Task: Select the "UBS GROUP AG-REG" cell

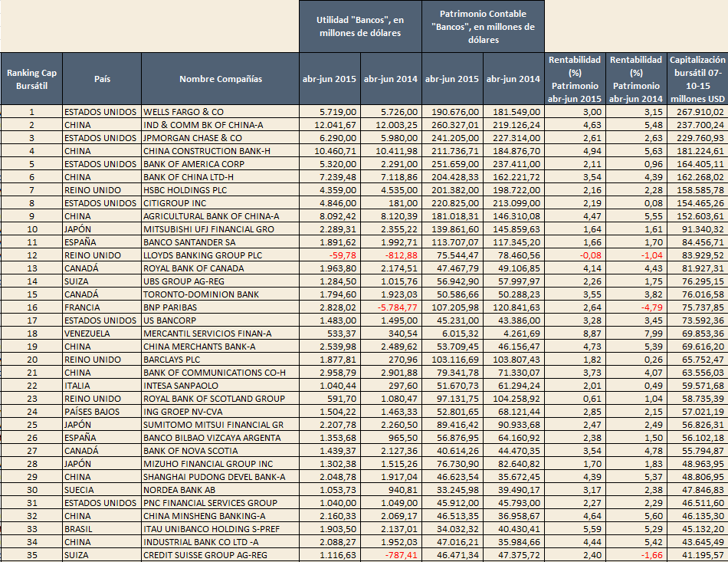Action: point(221,281)
